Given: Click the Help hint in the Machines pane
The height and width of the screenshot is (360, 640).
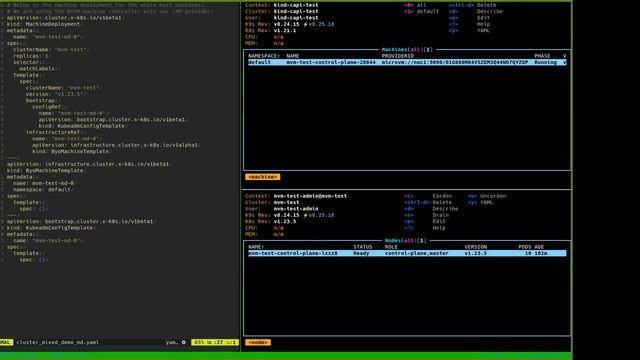Looking at the screenshot, I should tap(483, 24).
